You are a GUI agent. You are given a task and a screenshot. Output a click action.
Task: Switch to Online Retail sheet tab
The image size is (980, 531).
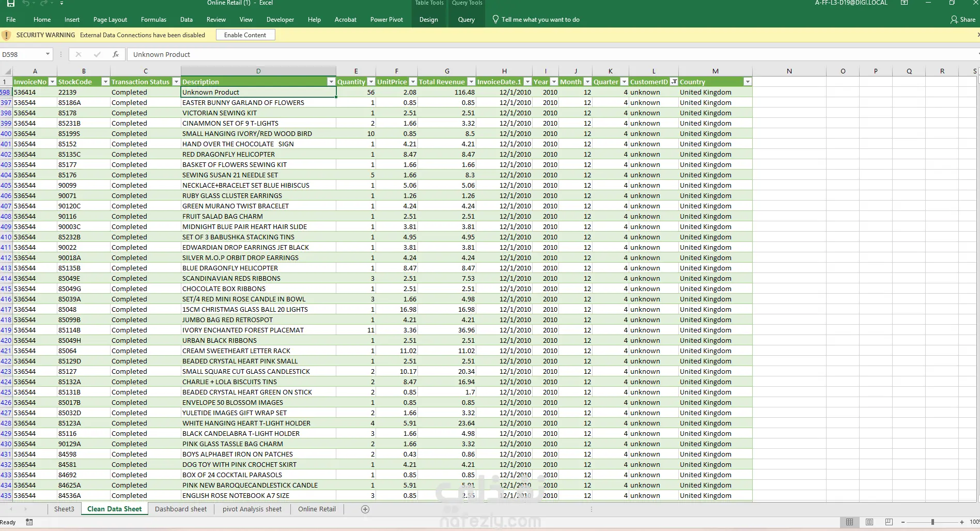pyautogui.click(x=317, y=509)
